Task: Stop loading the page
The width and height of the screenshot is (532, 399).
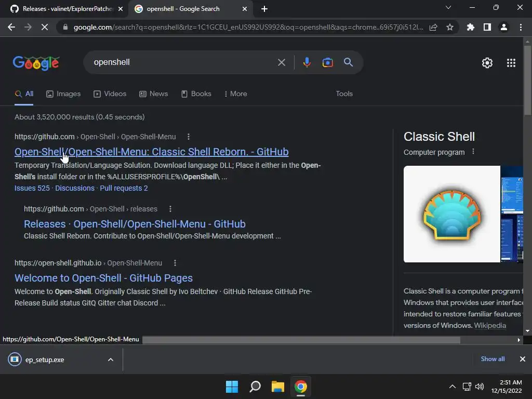Action: [x=45, y=27]
